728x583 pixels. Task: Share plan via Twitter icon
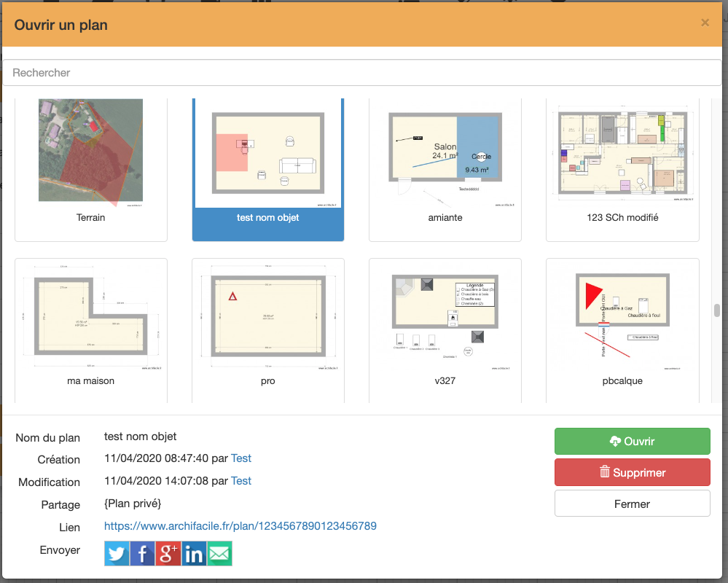tap(117, 554)
